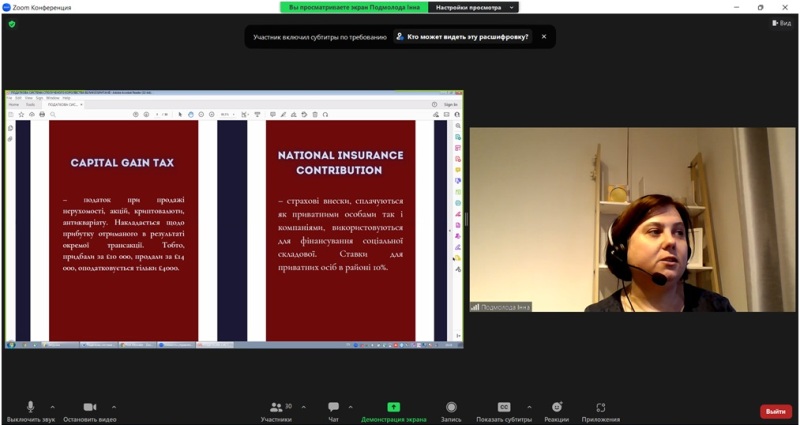Image resolution: width=800 pixels, height=425 pixels.
Task: Mute the microphone (Выключить звук)
Action: [30, 409]
